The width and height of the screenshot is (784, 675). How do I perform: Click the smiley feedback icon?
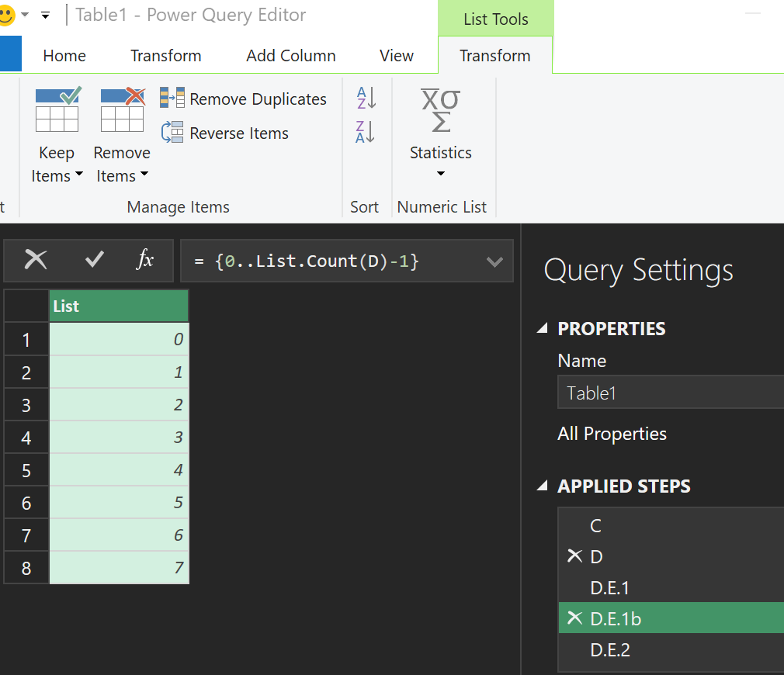6,16
